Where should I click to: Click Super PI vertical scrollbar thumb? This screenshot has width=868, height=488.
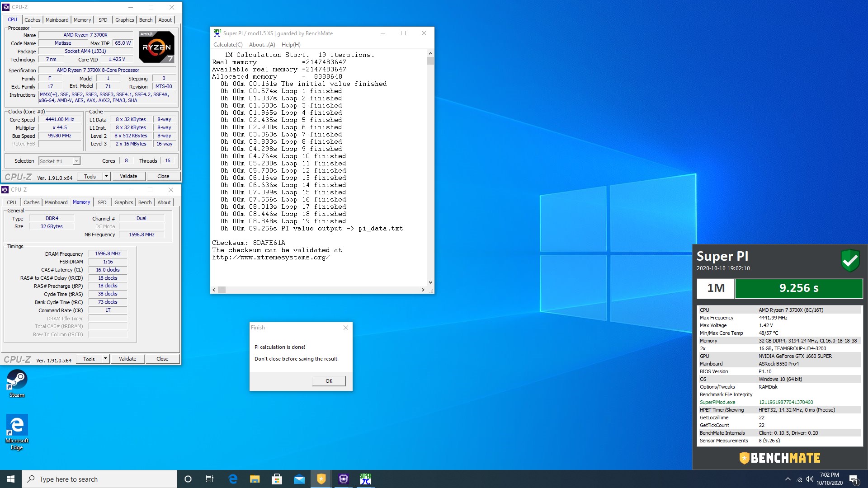point(430,61)
